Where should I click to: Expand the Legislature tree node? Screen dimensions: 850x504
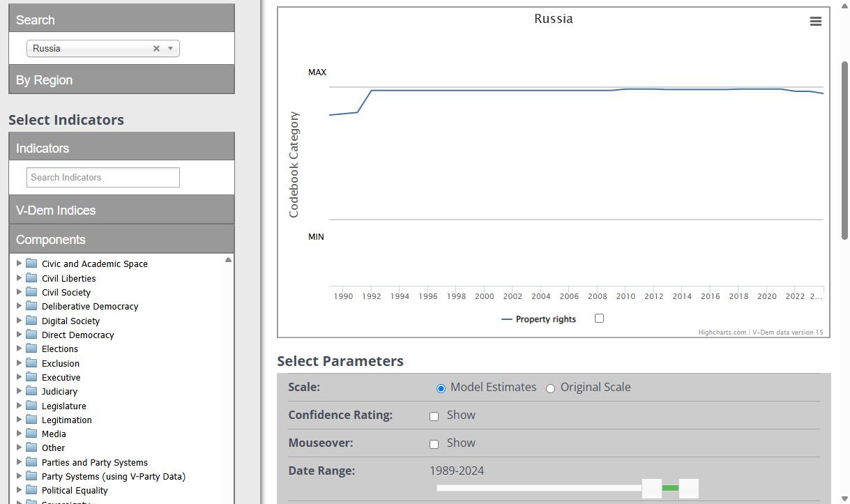tap(20, 406)
